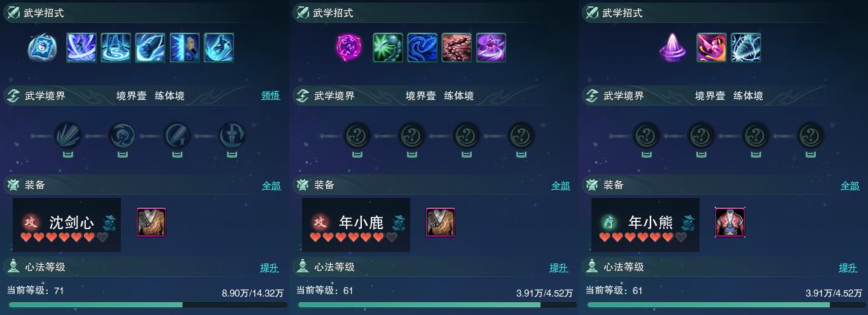Click 年小熊's last locked question-mark realm node
This screenshot has height=315, width=868.
(810, 136)
